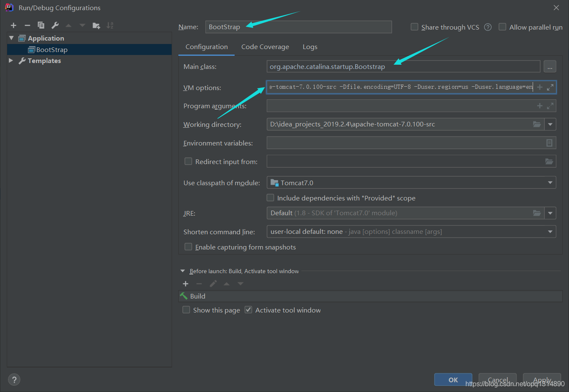
Task: Click the Cancel button
Action: pyautogui.click(x=498, y=380)
